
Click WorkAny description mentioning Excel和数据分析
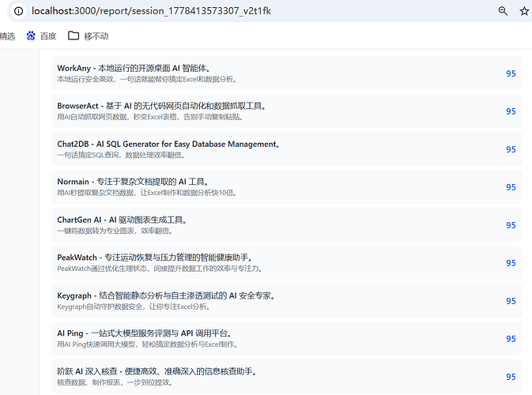[x=147, y=79]
